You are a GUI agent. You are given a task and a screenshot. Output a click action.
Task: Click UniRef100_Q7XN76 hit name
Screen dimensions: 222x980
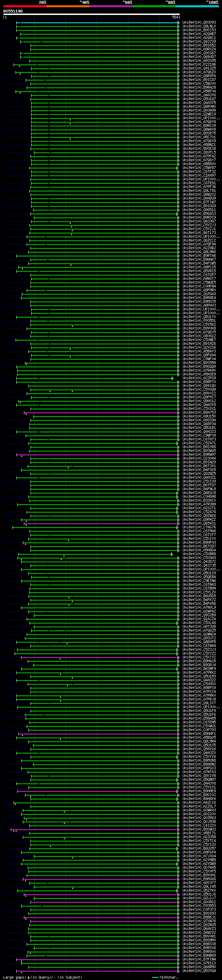[x=199, y=921]
